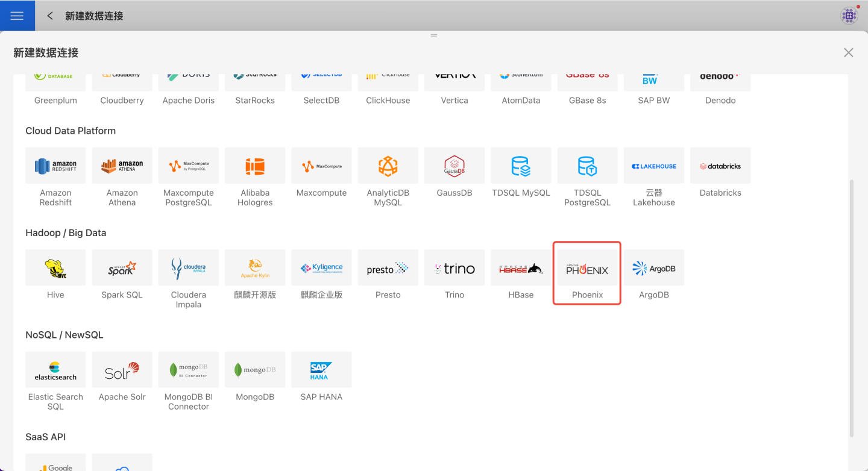Choose the ArgoDB data source
Image resolution: width=868 pixels, height=471 pixels.
click(x=654, y=269)
